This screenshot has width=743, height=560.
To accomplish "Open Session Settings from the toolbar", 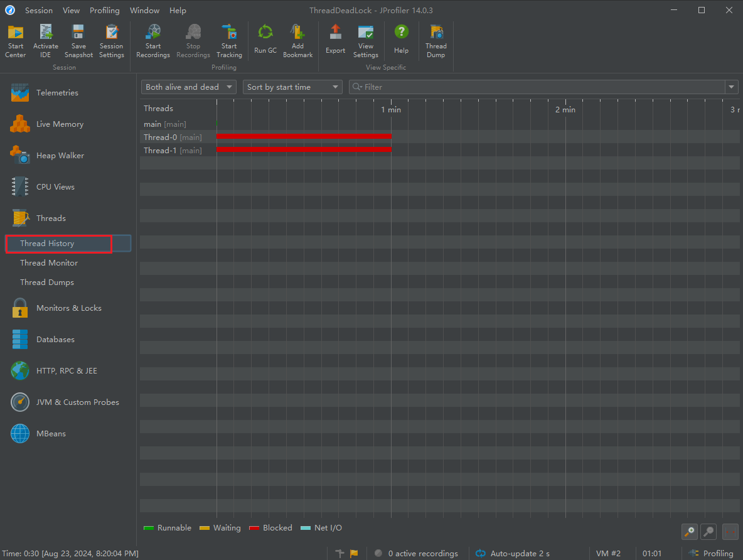I will 111,41.
